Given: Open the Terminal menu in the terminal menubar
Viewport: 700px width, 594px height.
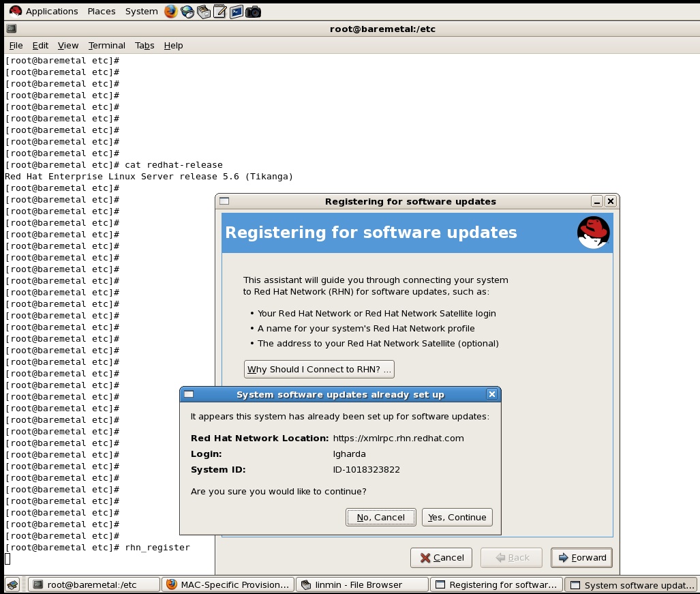Looking at the screenshot, I should pyautogui.click(x=107, y=46).
